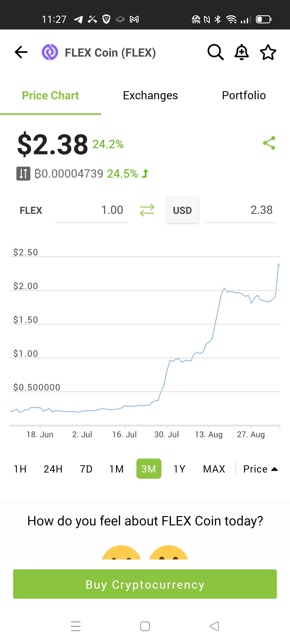The width and height of the screenshot is (290, 644).
Task: Switch to the Portfolio tab
Action: pyautogui.click(x=244, y=96)
